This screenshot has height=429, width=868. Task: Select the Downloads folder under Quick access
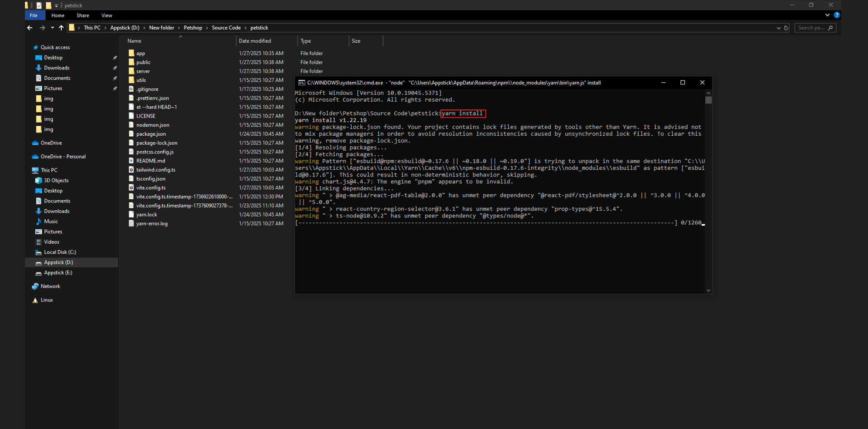56,68
